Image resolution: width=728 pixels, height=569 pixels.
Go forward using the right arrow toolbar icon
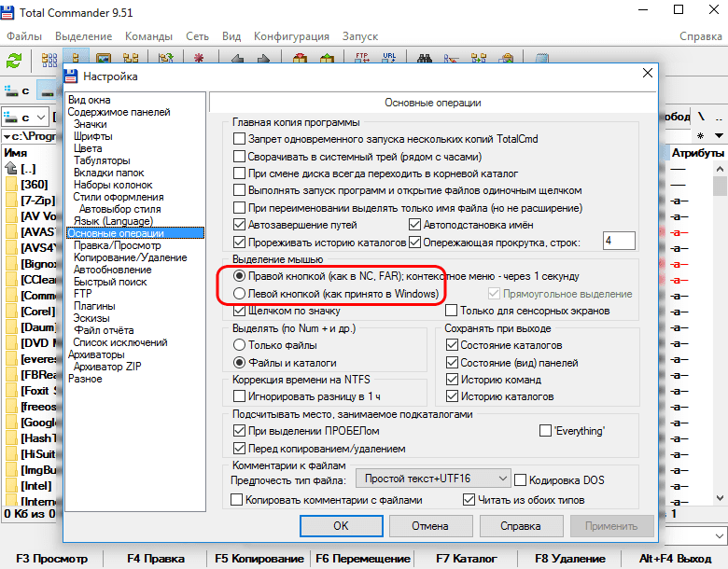263,59
